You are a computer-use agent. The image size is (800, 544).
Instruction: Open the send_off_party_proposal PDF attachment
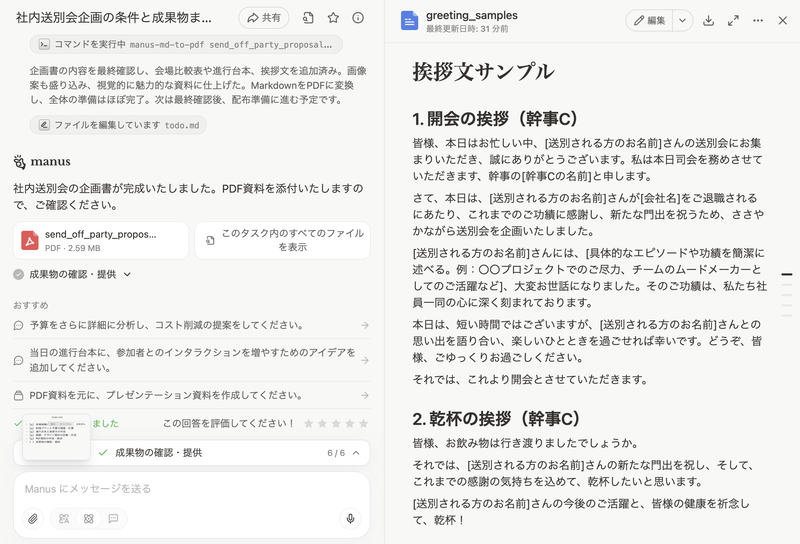pyautogui.click(x=100, y=240)
